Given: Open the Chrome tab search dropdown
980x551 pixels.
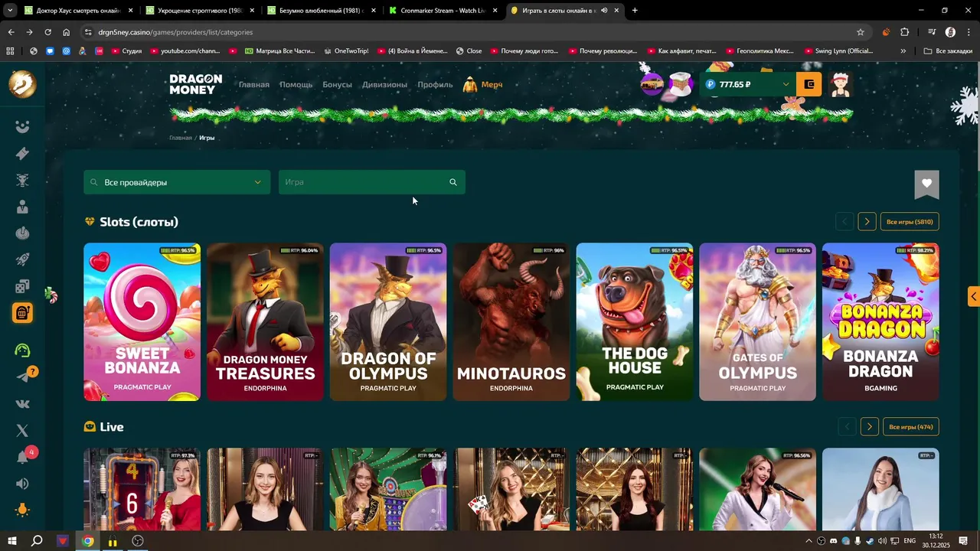Looking at the screenshot, I should (10, 11).
